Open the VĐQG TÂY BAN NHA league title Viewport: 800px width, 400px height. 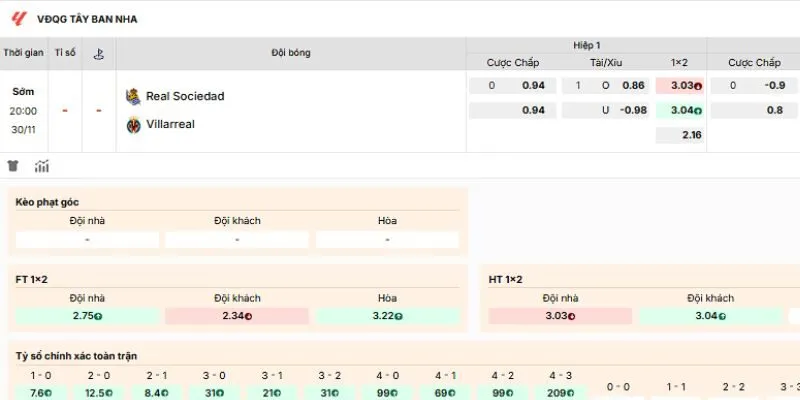coord(87,19)
